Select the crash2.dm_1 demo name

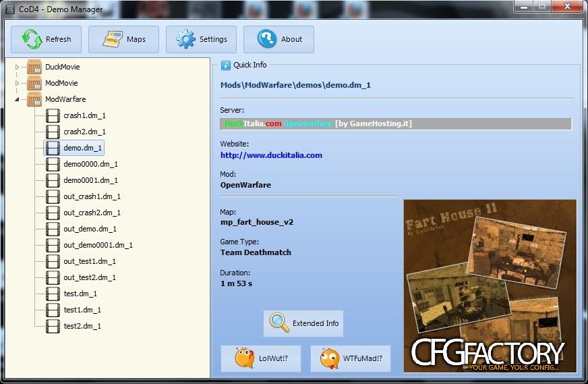pyautogui.click(x=85, y=132)
